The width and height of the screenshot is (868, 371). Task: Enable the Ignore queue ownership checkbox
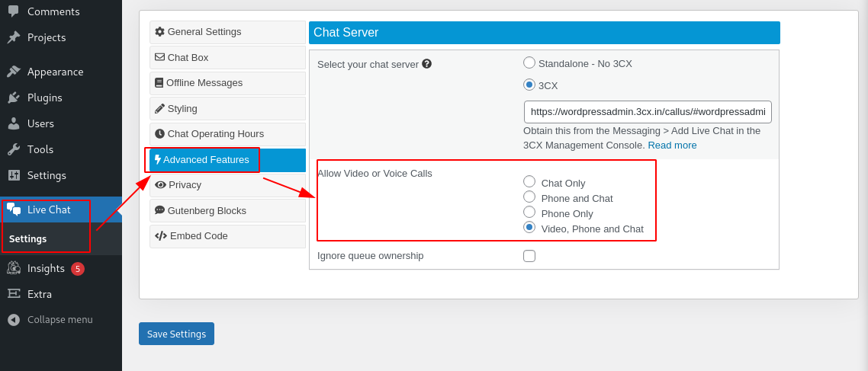529,256
